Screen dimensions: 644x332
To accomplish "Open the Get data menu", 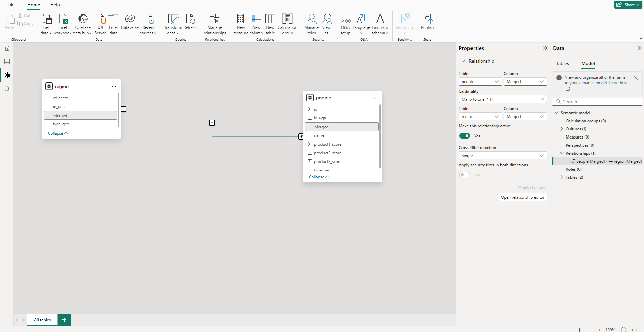I will (46, 24).
